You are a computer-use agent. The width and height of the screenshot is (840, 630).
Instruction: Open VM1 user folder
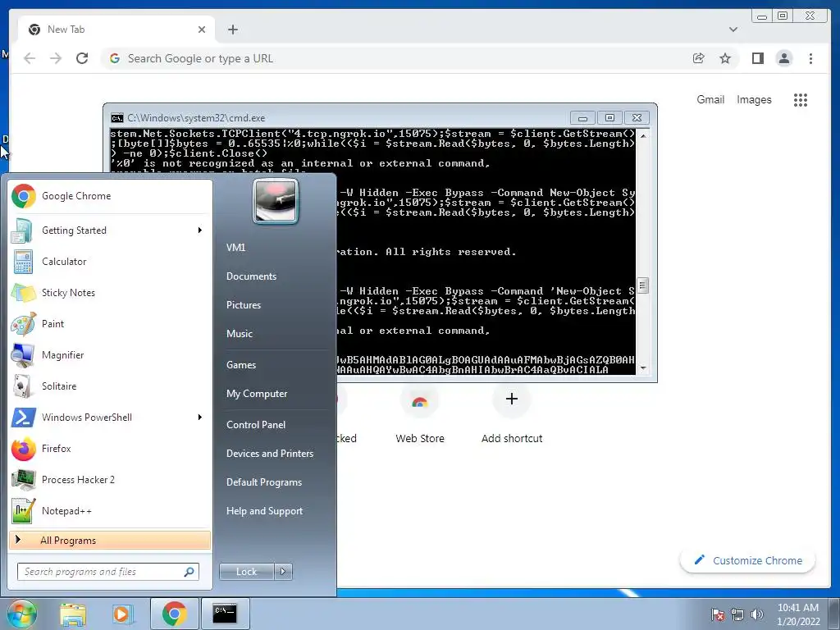(235, 248)
